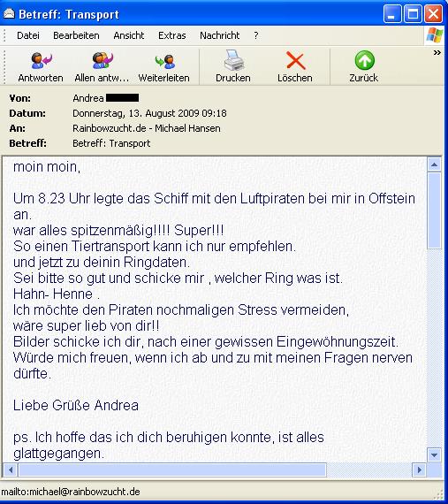Click the horizontal scrollbar right arrow
The height and width of the screenshot is (504, 448).
point(419,470)
